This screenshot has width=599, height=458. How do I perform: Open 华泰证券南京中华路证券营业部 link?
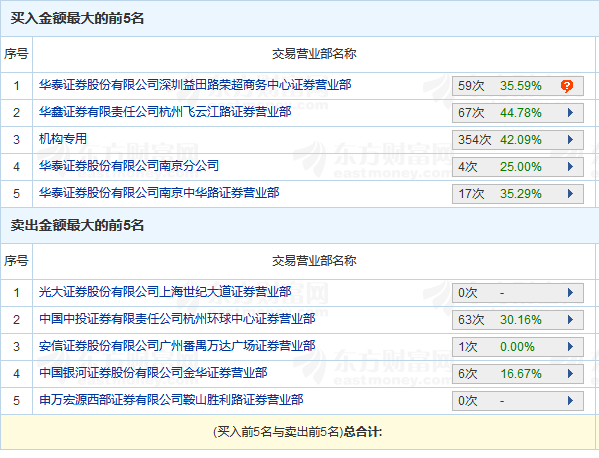(159, 193)
